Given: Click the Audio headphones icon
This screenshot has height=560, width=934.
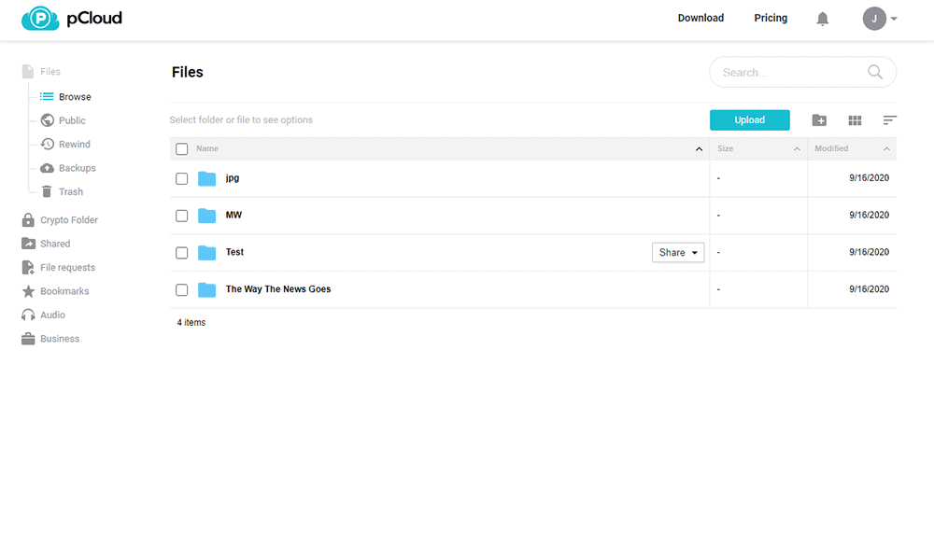Looking at the screenshot, I should pyautogui.click(x=28, y=315).
